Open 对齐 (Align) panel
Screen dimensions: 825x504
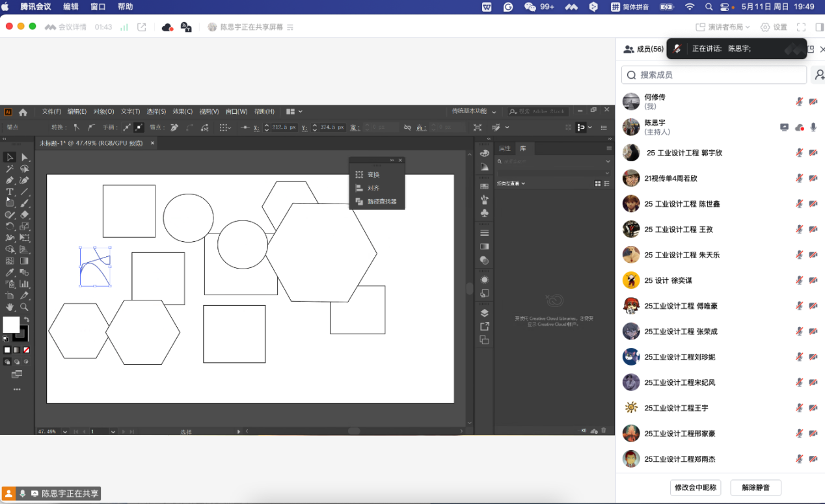click(x=373, y=188)
